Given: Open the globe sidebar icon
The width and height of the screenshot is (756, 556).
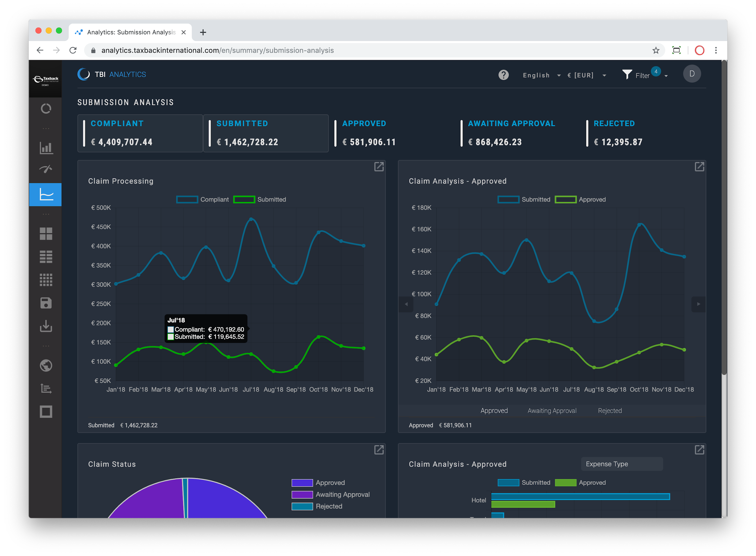Looking at the screenshot, I should [x=46, y=366].
